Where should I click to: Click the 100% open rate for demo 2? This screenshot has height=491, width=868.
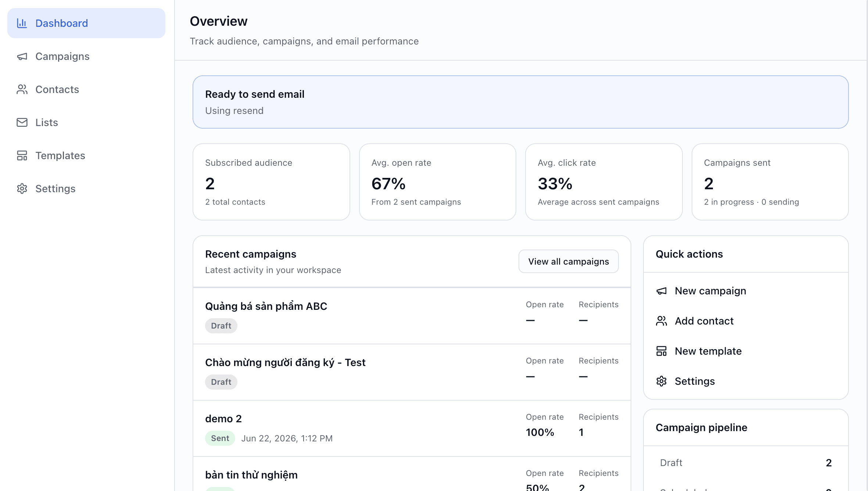(540, 433)
